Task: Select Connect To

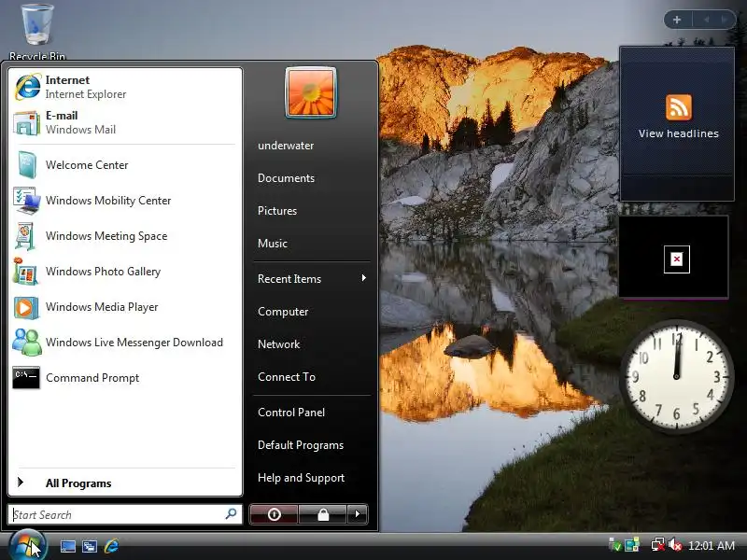Action: click(x=287, y=377)
